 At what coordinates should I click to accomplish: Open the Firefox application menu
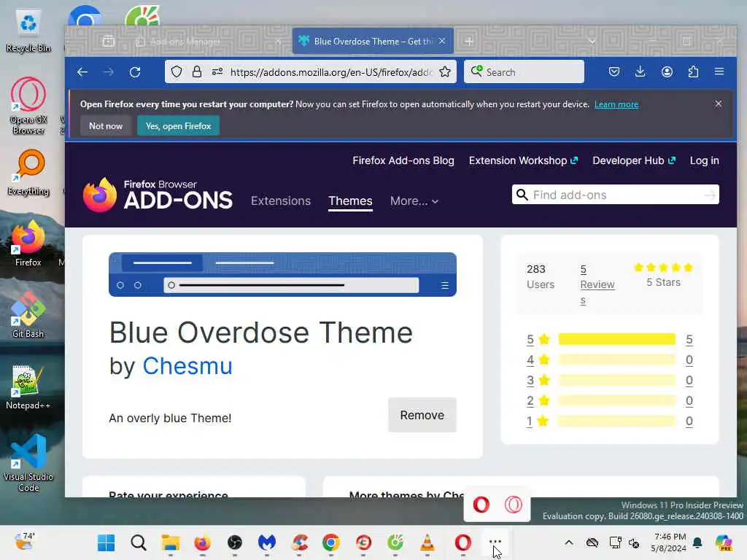[x=719, y=71]
